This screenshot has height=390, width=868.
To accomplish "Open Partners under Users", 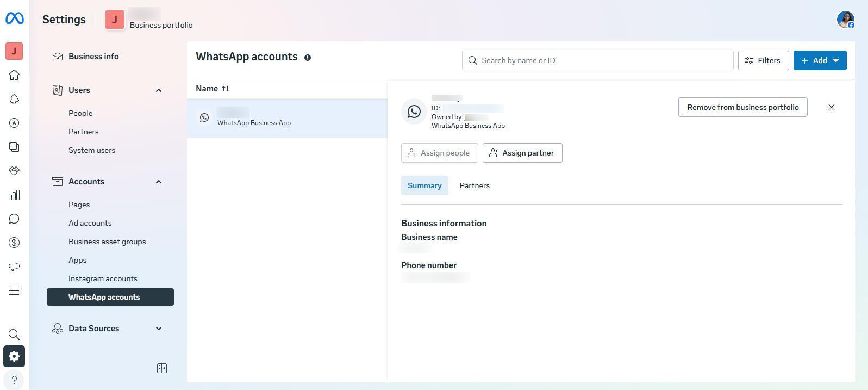I will (x=84, y=132).
